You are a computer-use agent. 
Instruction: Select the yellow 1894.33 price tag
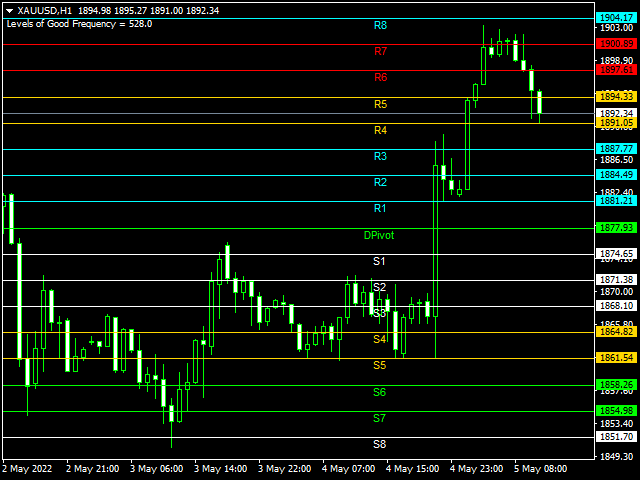(x=616, y=97)
